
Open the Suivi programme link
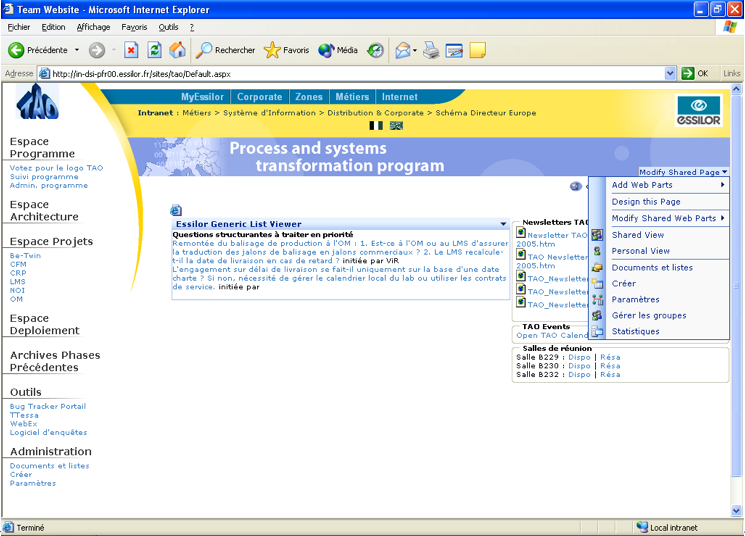point(44,177)
